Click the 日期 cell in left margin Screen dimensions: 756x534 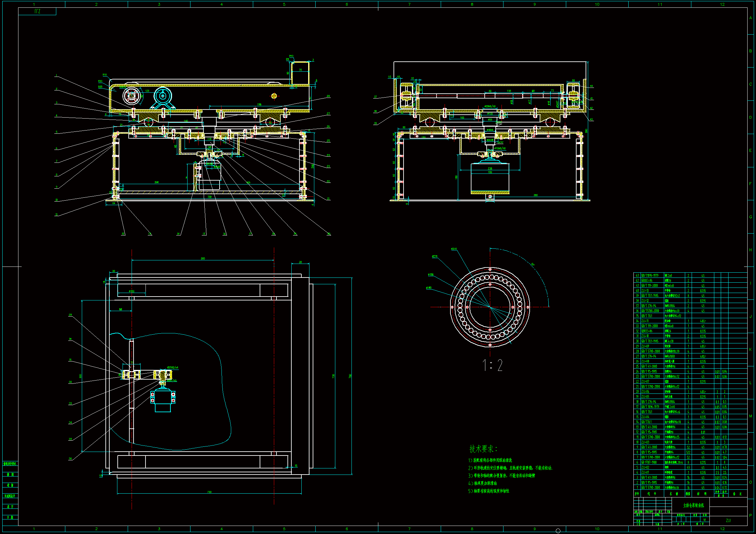point(10,517)
